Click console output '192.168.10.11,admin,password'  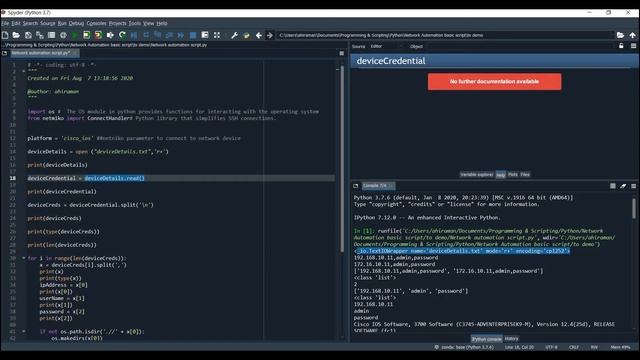point(396,258)
